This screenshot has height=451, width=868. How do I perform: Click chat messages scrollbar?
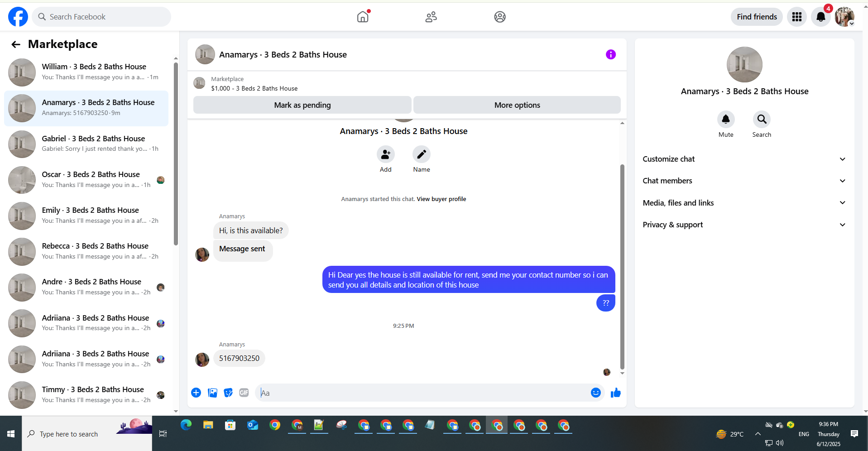coord(622,267)
